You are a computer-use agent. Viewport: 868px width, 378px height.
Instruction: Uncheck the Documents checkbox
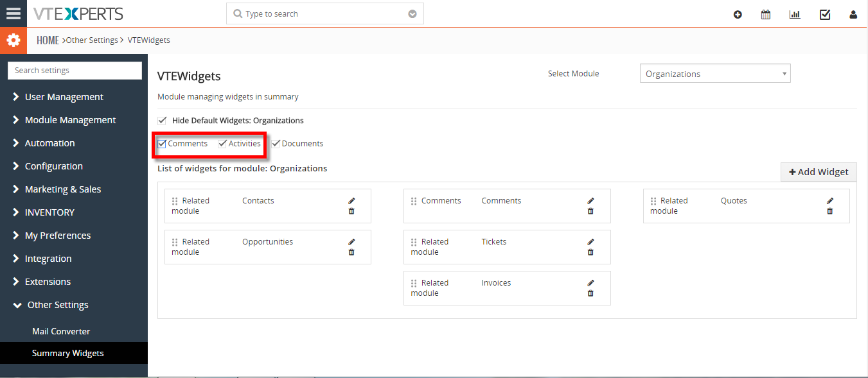pos(276,144)
